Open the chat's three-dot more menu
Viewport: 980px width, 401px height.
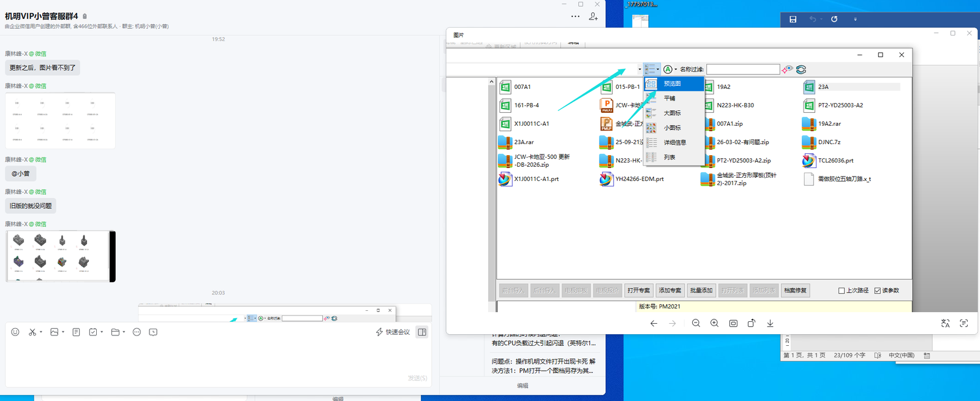(x=575, y=17)
